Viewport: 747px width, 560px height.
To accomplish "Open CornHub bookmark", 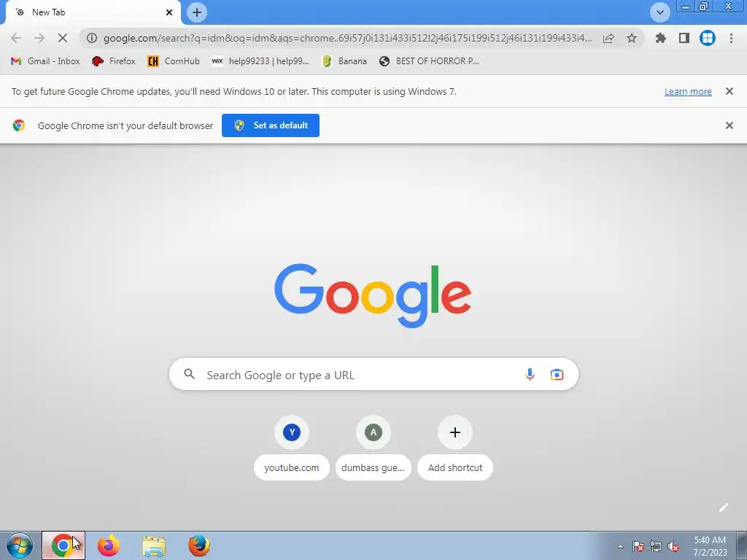I will 174,61.
